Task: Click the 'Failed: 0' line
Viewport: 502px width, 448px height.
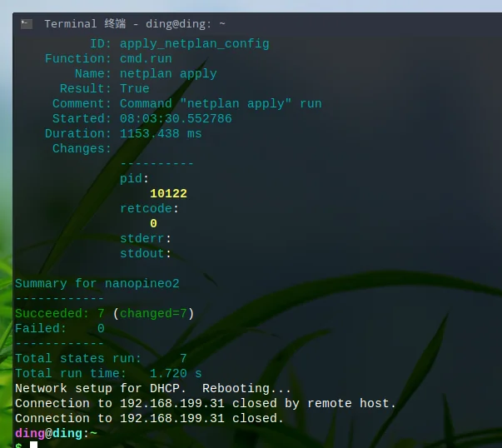Action: tap(60, 329)
